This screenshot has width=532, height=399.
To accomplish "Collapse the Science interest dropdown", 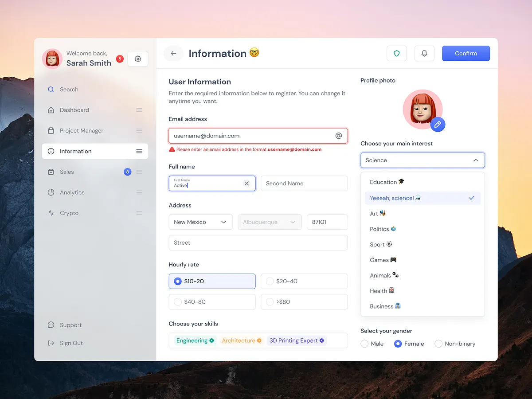I will click(x=476, y=160).
